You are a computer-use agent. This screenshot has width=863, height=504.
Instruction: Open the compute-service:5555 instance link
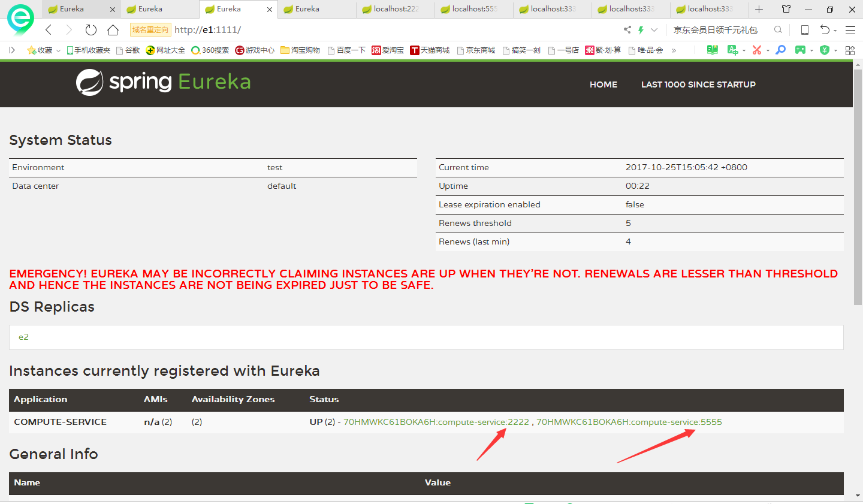tap(629, 422)
